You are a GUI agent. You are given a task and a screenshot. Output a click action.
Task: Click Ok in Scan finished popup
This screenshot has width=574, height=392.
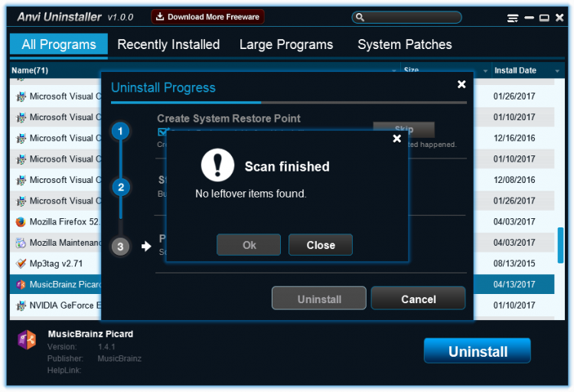249,245
